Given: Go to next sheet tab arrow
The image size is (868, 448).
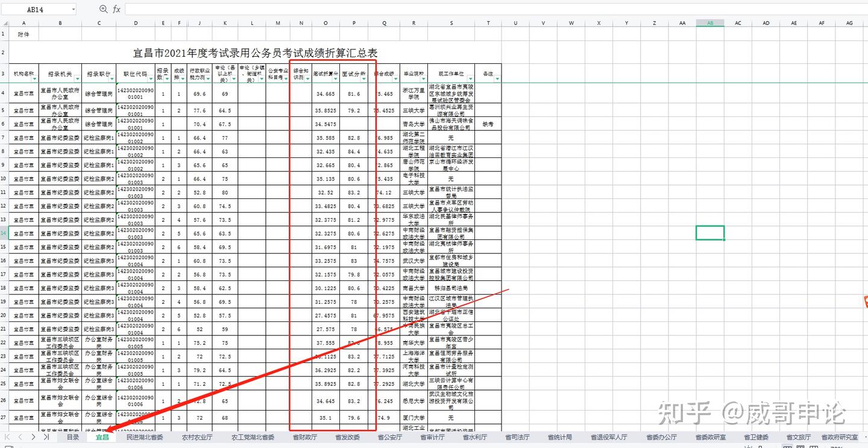Looking at the screenshot, I should (33, 437).
